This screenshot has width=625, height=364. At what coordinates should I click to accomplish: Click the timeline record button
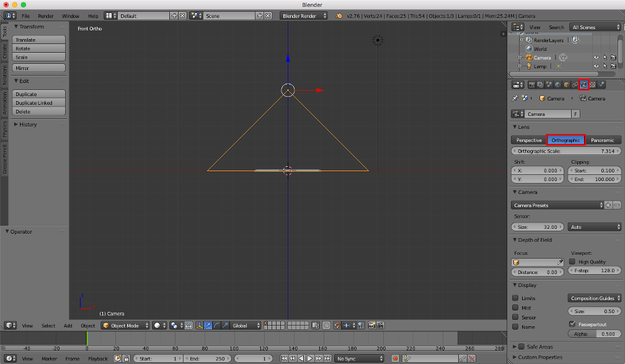tap(396, 358)
